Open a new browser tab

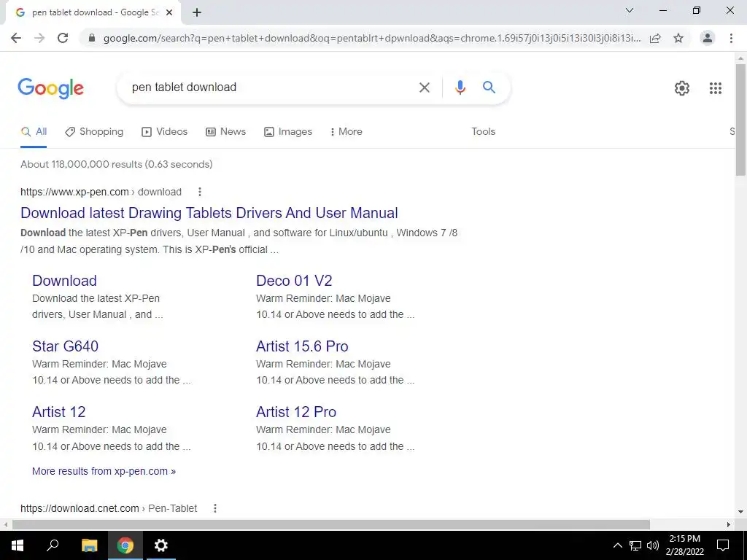click(197, 13)
